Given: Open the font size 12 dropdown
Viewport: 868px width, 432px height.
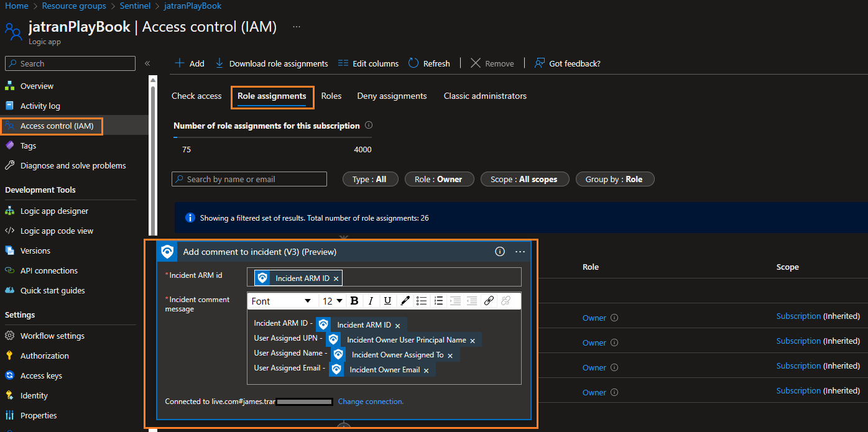Looking at the screenshot, I should click(x=333, y=301).
